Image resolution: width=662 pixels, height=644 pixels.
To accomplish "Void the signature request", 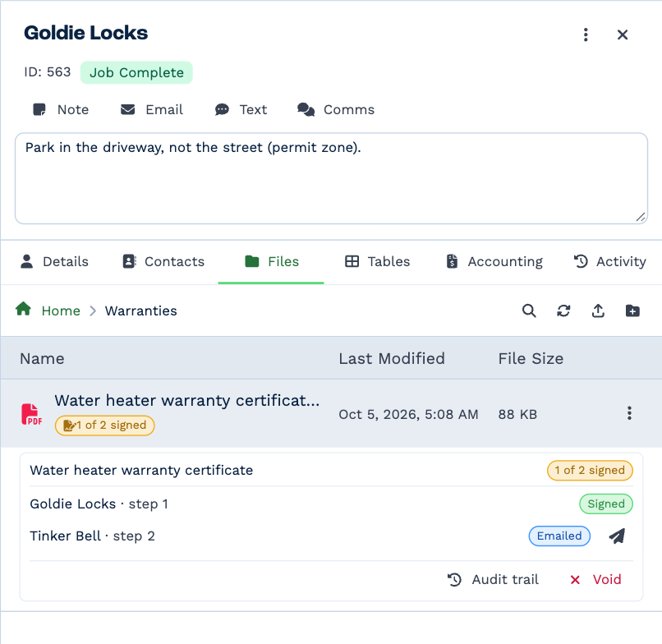I will [x=595, y=579].
